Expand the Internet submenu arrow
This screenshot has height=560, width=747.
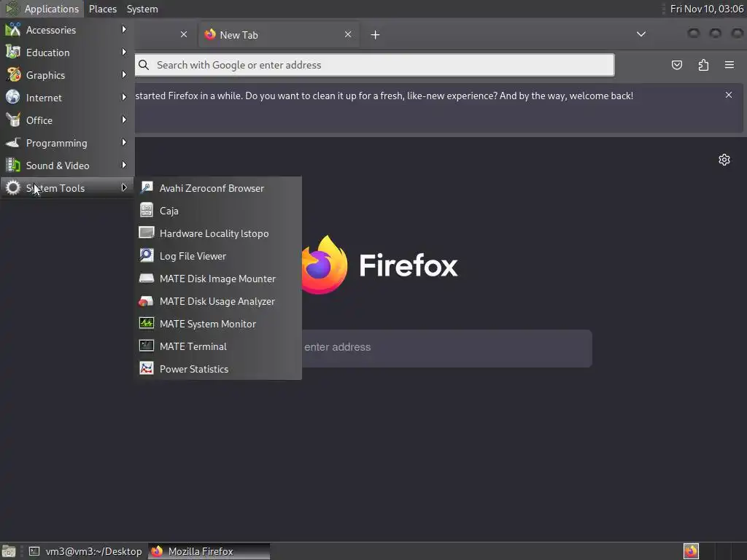click(124, 97)
